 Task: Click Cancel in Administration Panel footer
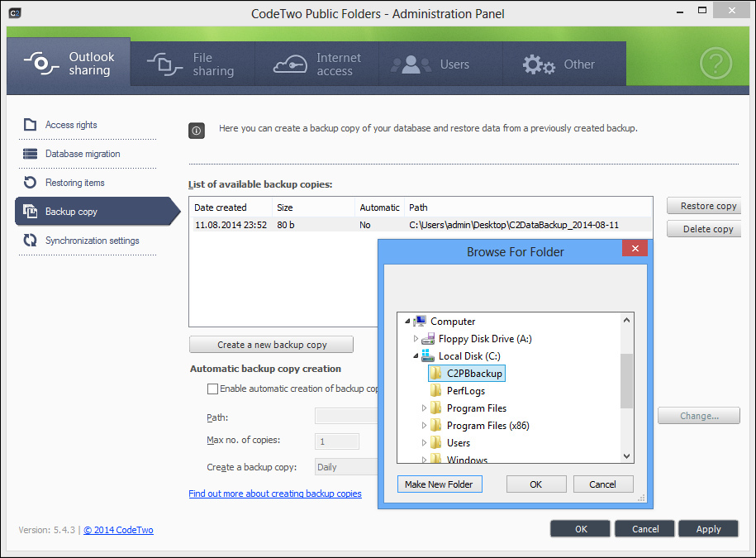(x=645, y=528)
